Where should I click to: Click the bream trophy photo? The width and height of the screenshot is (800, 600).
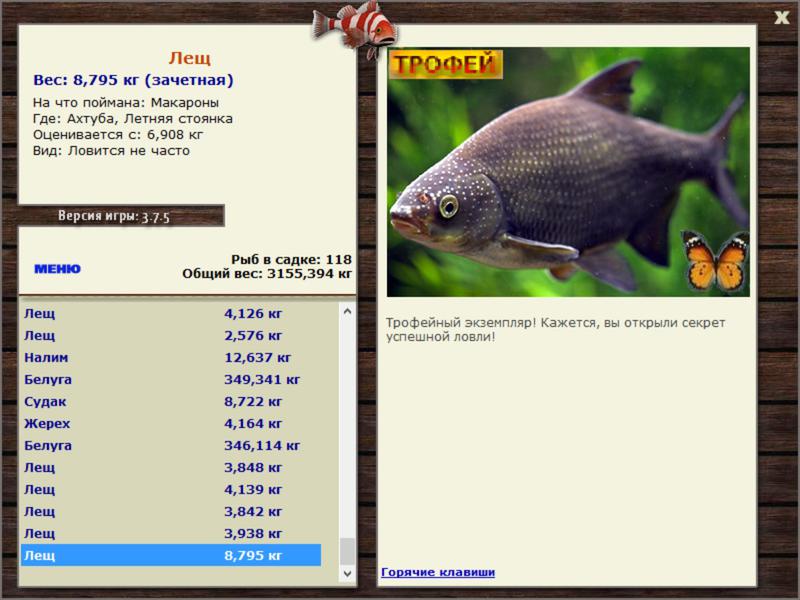[x=568, y=172]
